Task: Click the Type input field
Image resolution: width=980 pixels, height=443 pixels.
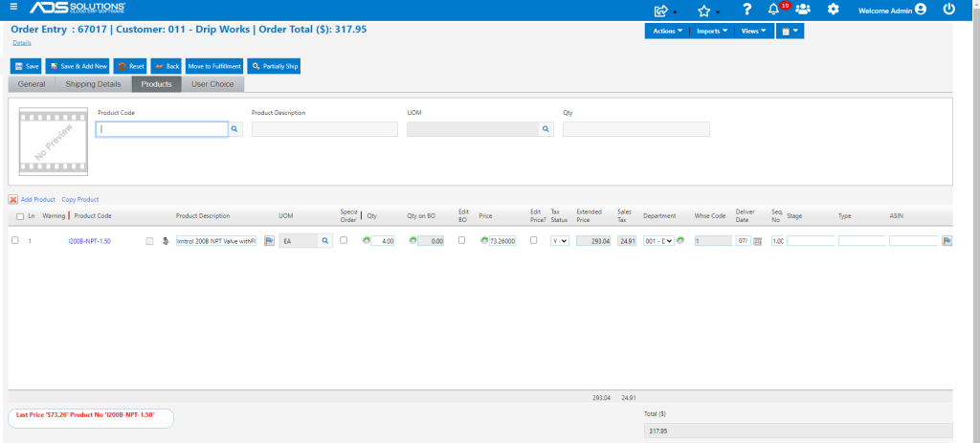Action: point(862,241)
